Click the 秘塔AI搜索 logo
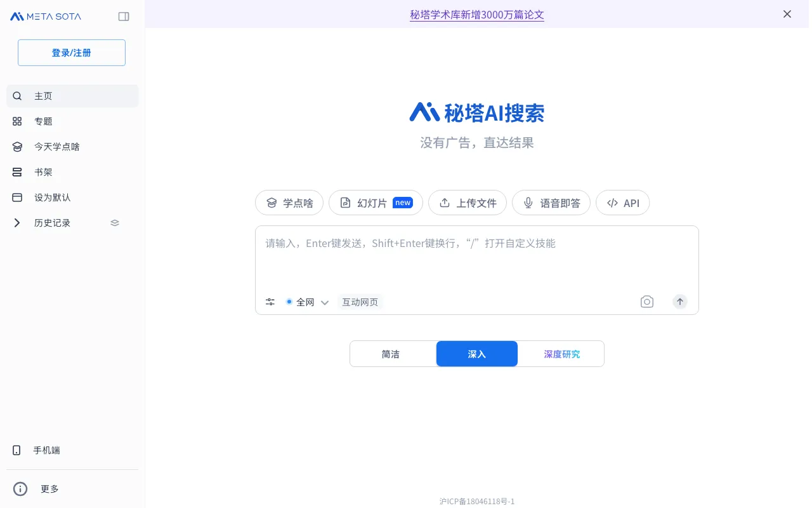The width and height of the screenshot is (812, 508). pos(477,112)
